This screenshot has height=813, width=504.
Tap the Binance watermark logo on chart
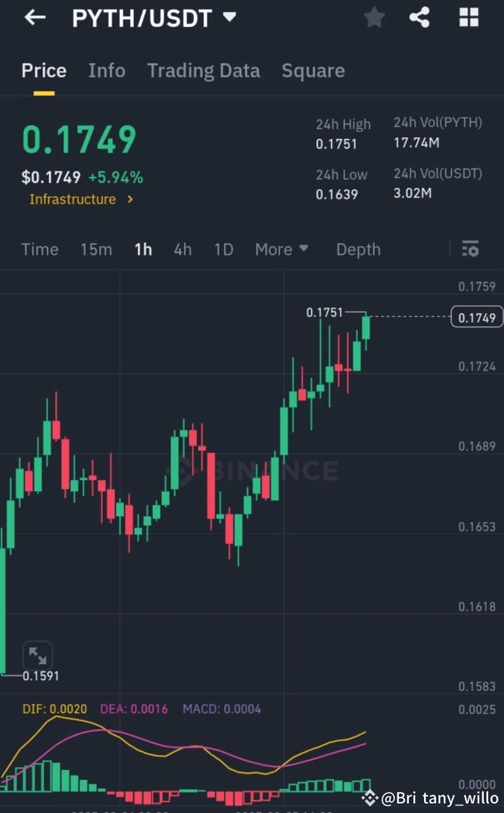pyautogui.click(x=254, y=471)
